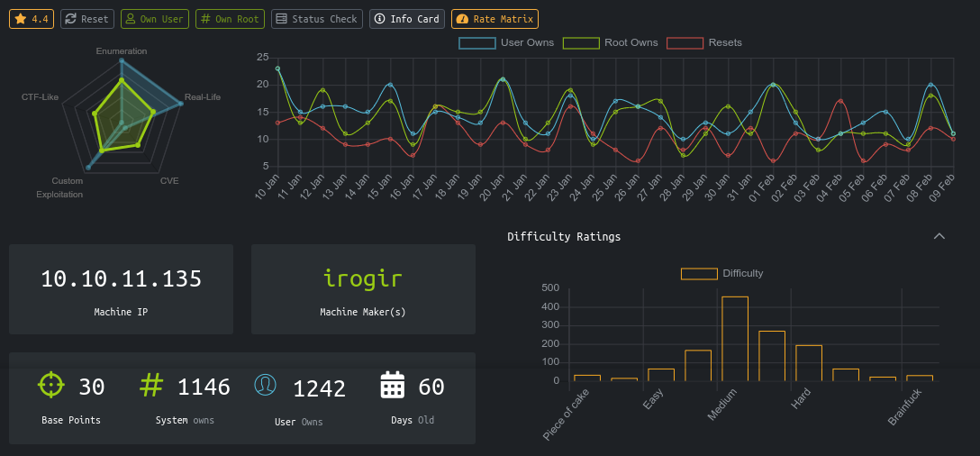Open the Info Card tab
The width and height of the screenshot is (980, 456).
point(407,19)
